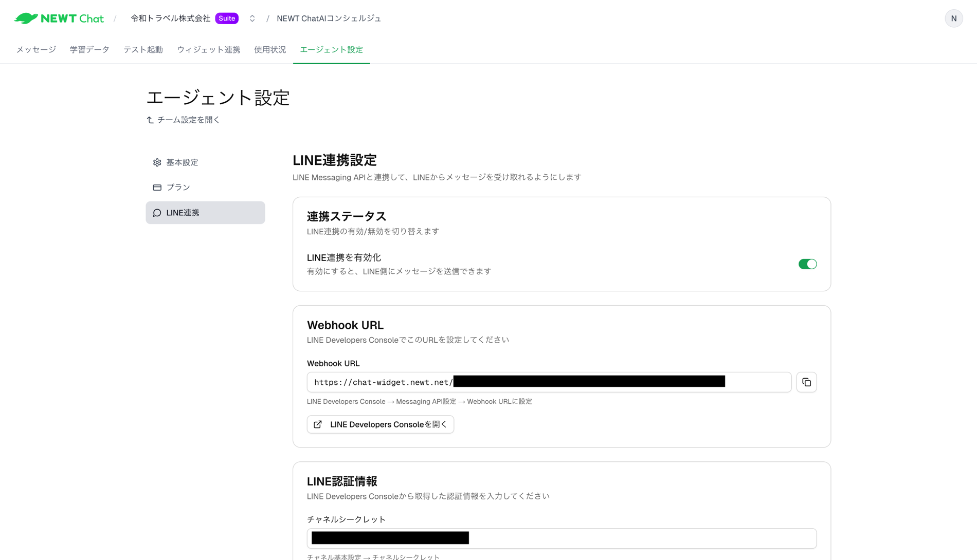The image size is (977, 560).
Task: Open the N user avatar menu
Action: (x=954, y=18)
